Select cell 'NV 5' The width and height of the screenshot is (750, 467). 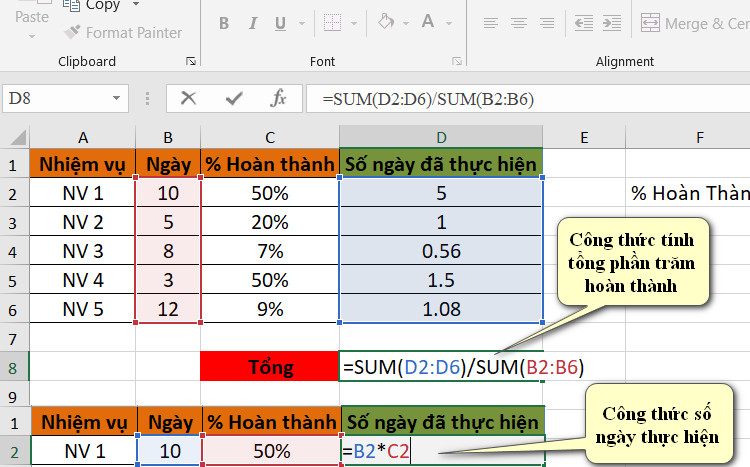pos(83,309)
